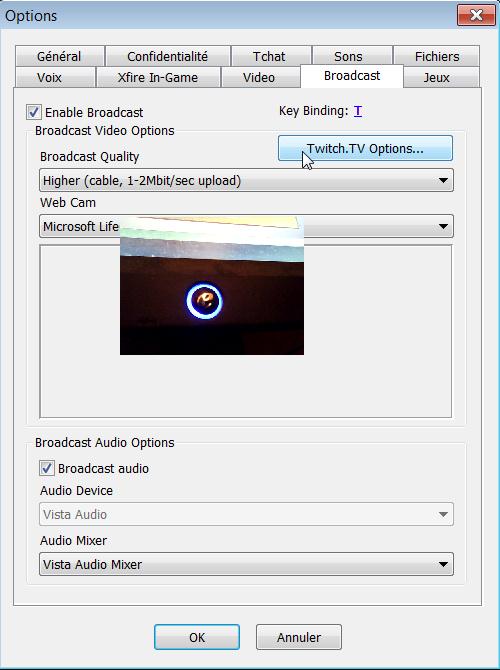Change the Key Binding T link
This screenshot has width=500, height=670.
(x=358, y=111)
